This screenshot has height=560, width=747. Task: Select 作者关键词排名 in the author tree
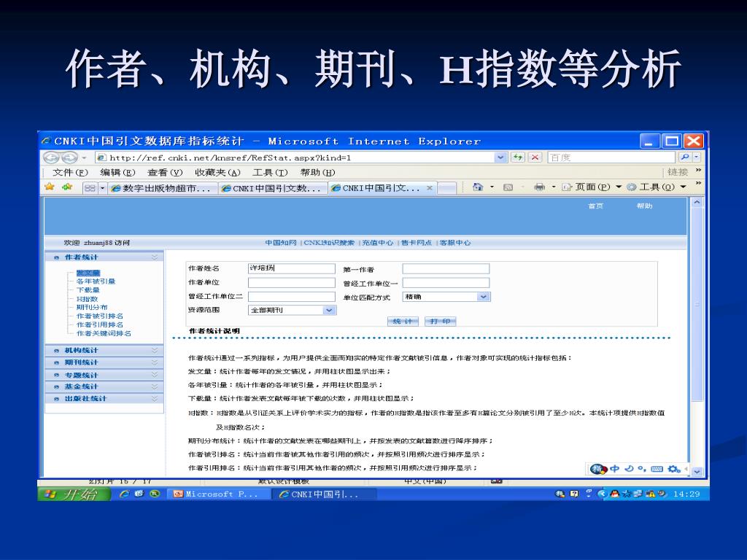104,333
